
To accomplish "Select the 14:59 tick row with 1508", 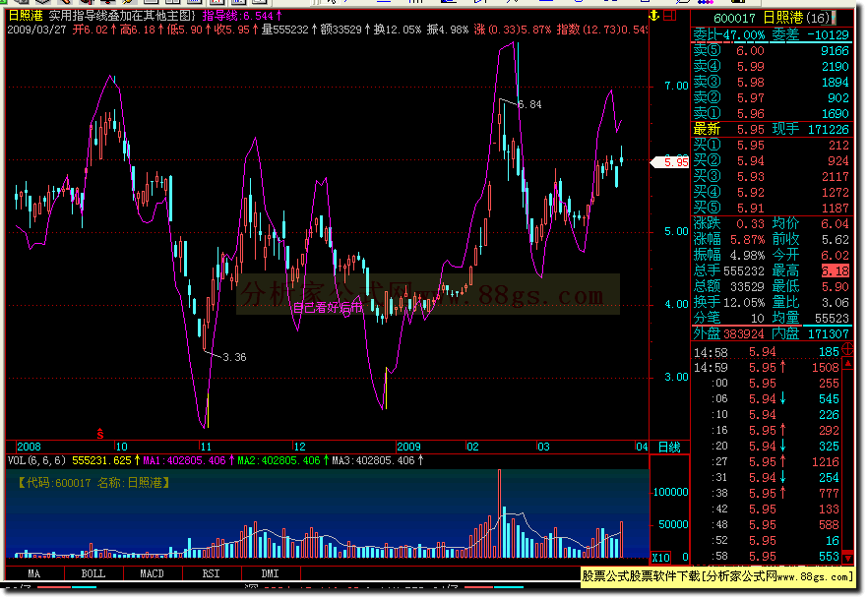I will click(x=767, y=368).
